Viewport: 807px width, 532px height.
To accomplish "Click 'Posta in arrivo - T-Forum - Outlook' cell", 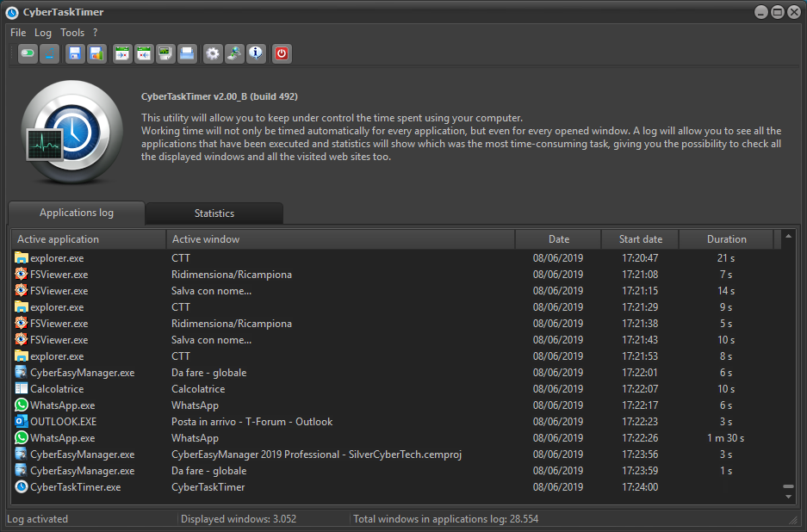I will click(x=251, y=422).
